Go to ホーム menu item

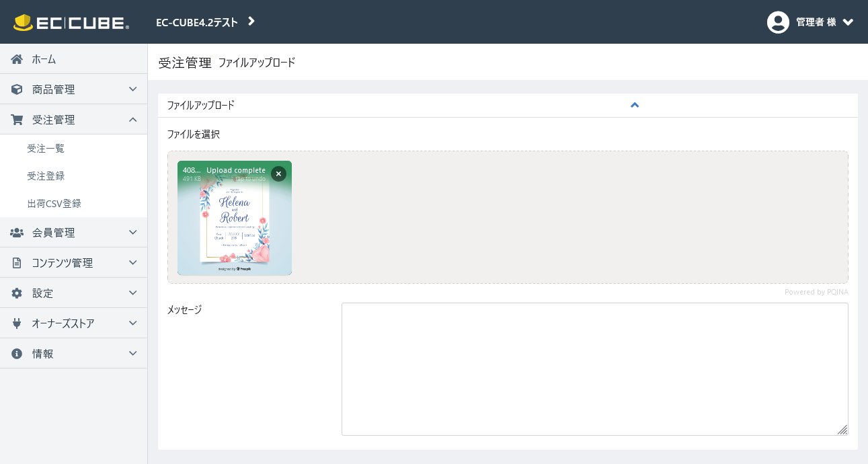pyautogui.click(x=73, y=59)
